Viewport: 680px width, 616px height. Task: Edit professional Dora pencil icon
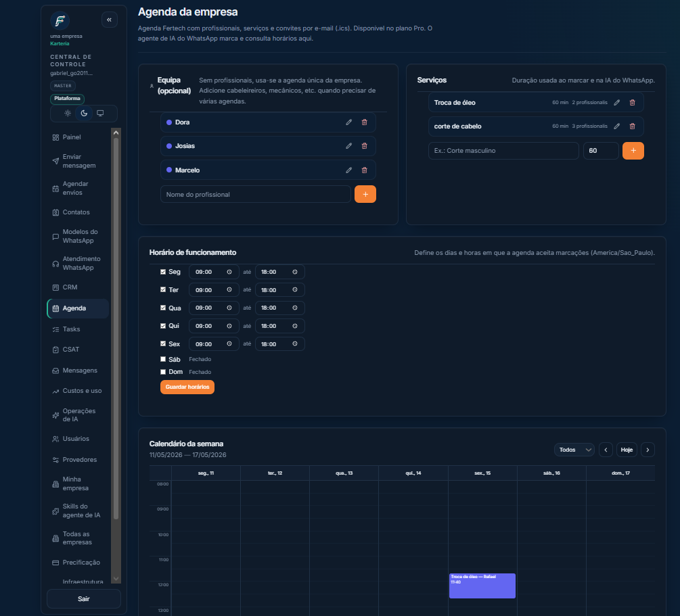click(348, 122)
